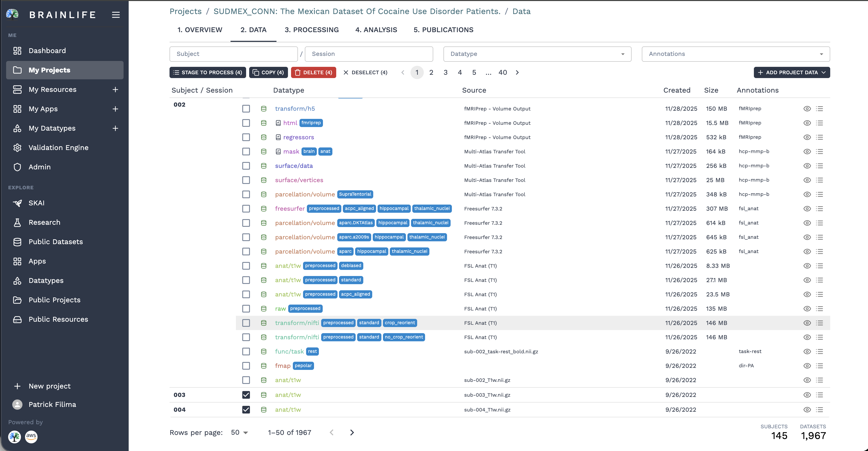
Task: Go to page 3
Action: coord(445,73)
